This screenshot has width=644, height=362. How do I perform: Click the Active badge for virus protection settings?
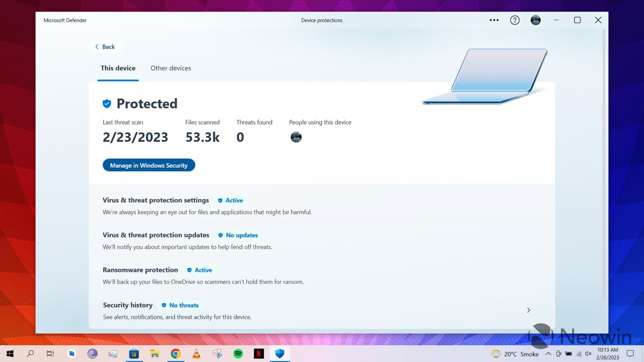(x=230, y=200)
